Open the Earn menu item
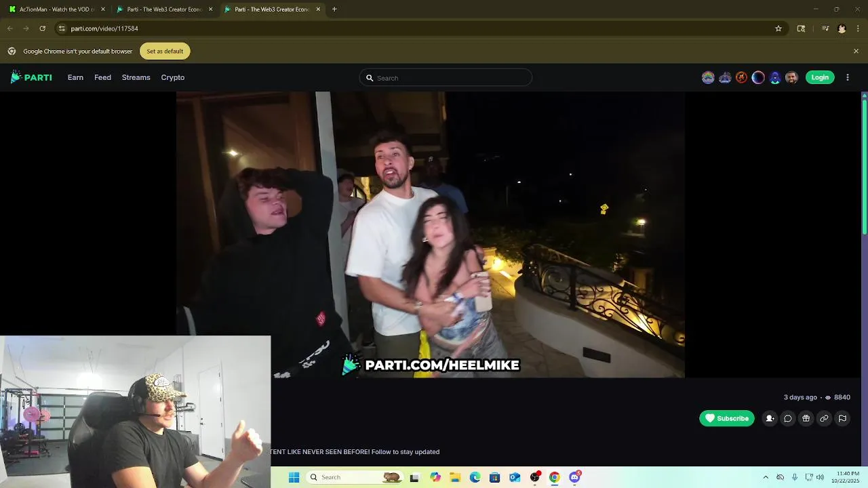This screenshot has width=868, height=488. (75, 77)
